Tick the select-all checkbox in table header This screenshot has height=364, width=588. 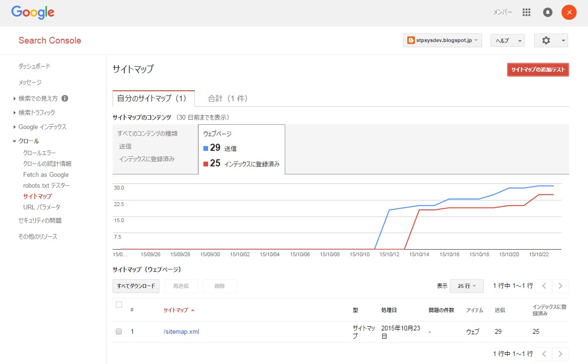coord(119,304)
